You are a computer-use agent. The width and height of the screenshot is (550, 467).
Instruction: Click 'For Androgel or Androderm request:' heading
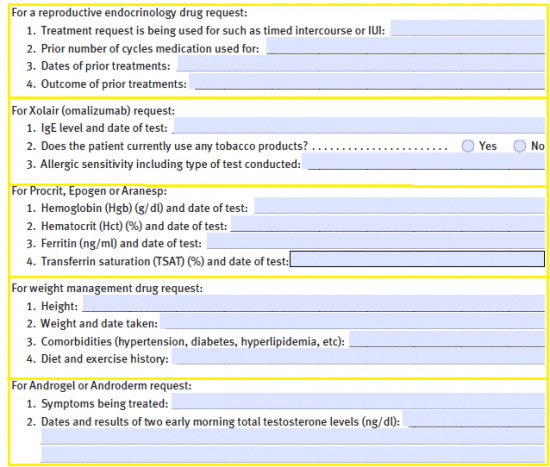(101, 386)
